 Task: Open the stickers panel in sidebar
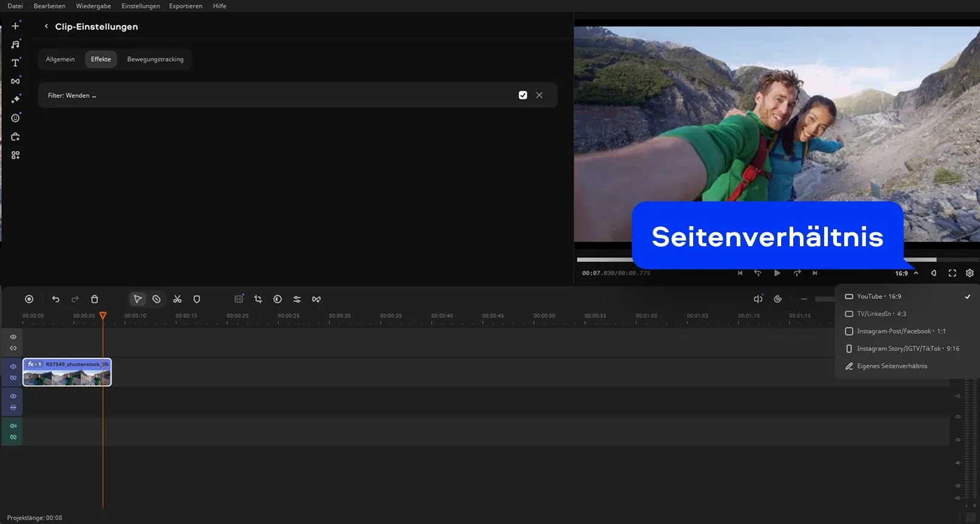tap(15, 118)
